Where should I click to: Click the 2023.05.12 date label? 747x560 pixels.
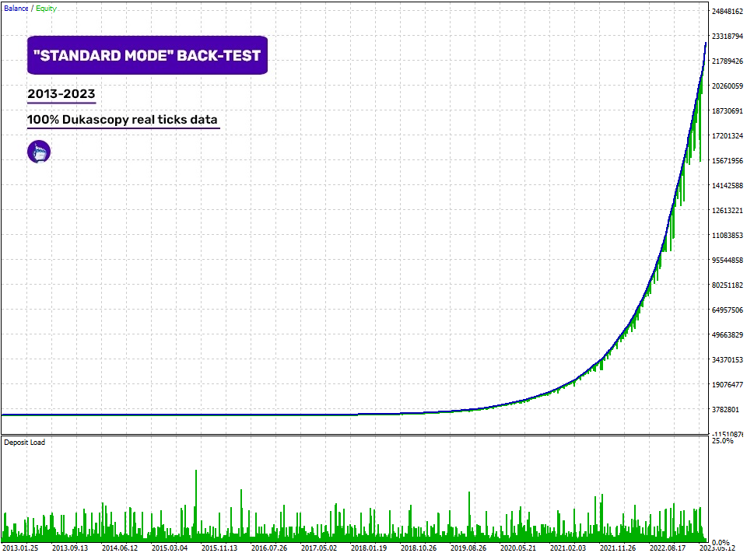716,548
